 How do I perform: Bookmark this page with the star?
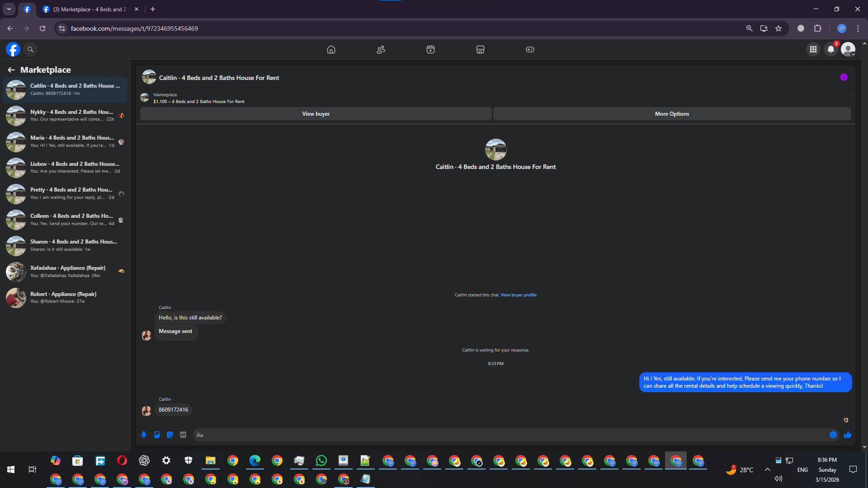click(x=778, y=28)
